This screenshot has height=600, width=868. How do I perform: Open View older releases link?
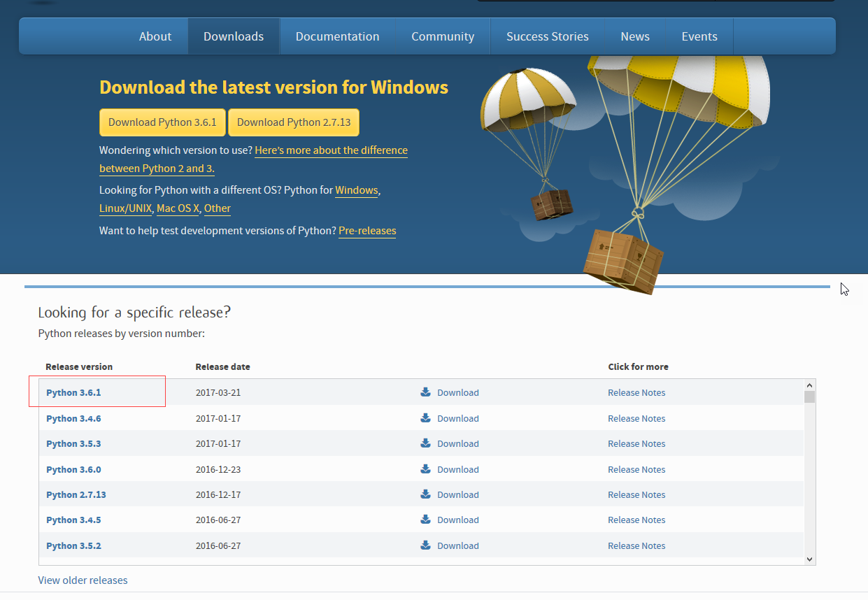coord(83,580)
